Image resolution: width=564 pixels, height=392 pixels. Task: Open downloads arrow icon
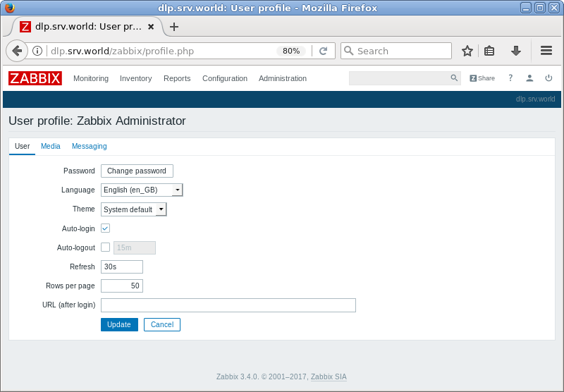[x=516, y=51]
